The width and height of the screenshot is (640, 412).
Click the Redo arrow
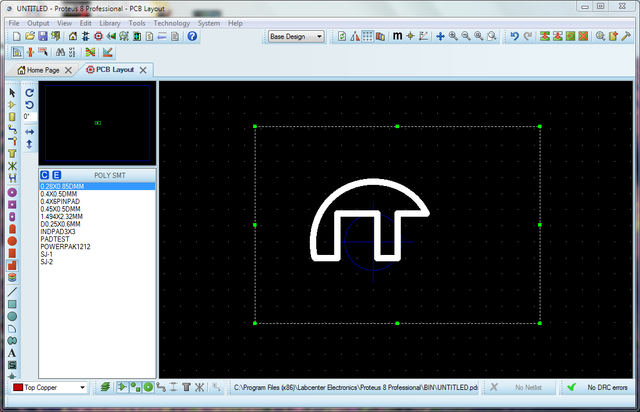(528, 36)
